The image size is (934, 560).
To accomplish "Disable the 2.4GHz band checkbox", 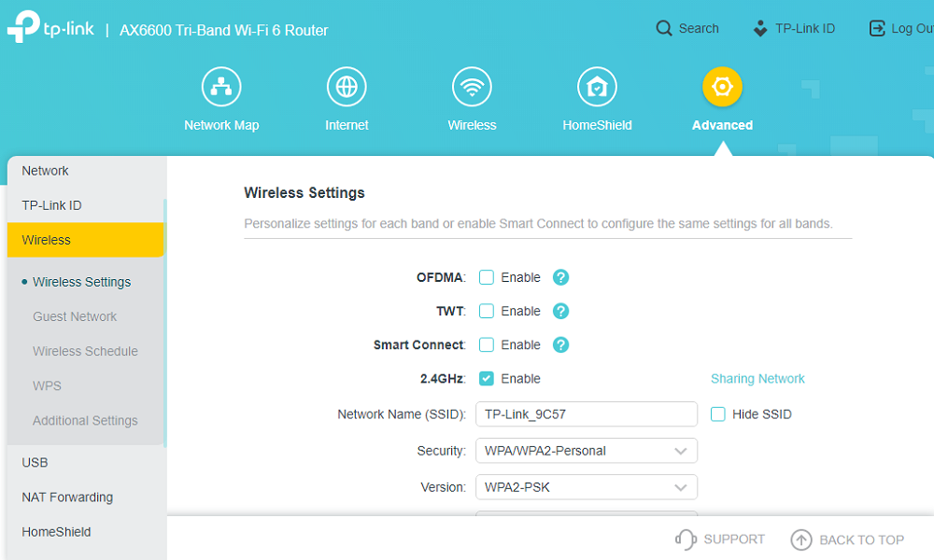I will [487, 379].
